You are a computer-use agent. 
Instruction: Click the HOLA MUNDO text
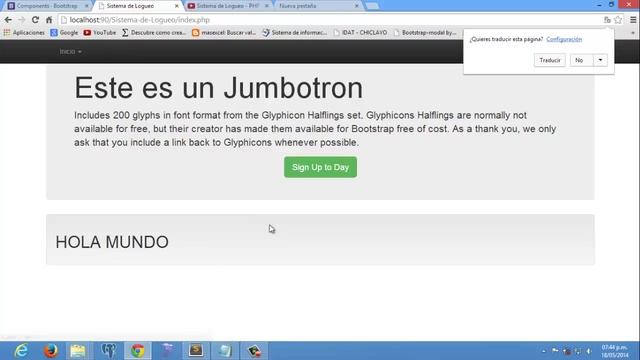pos(112,242)
